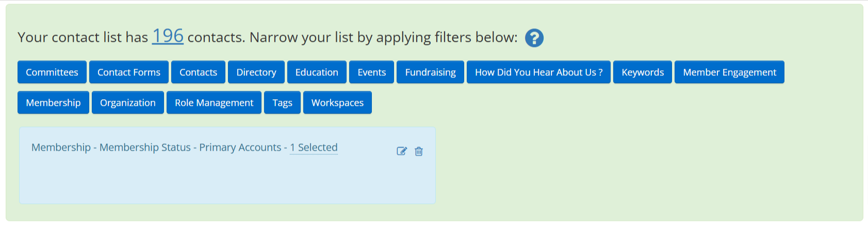The image size is (868, 225).
Task: Filter by Fundraising
Action: [430, 72]
